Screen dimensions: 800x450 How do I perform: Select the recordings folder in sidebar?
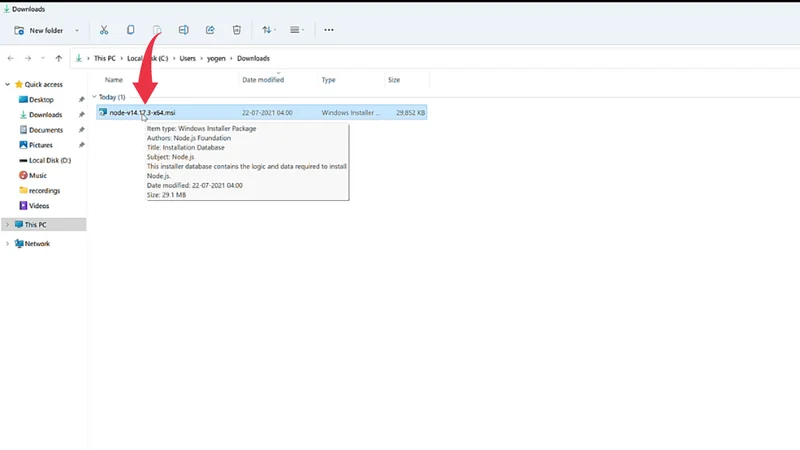point(44,190)
